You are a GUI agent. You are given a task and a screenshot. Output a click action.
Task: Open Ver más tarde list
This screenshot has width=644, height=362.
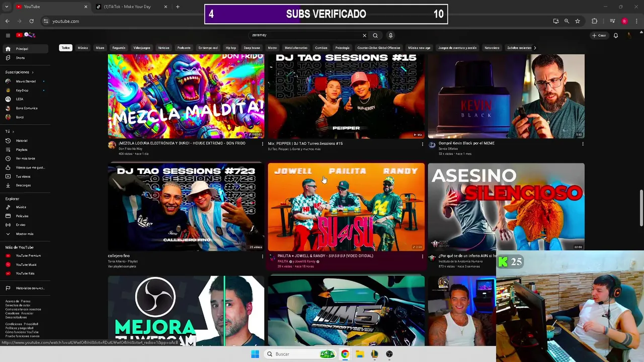coord(25,158)
